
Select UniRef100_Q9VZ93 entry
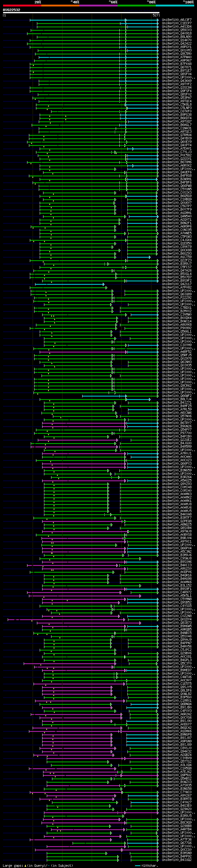177,484
